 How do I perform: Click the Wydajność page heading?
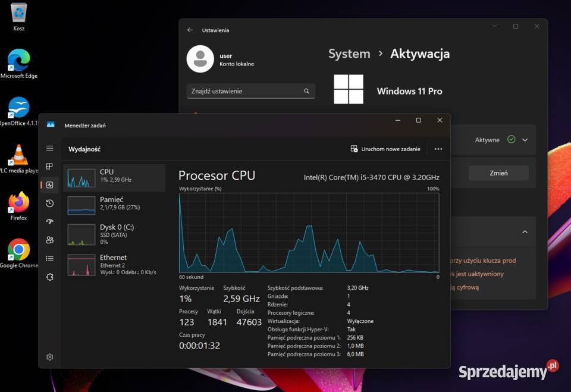pyautogui.click(x=84, y=149)
